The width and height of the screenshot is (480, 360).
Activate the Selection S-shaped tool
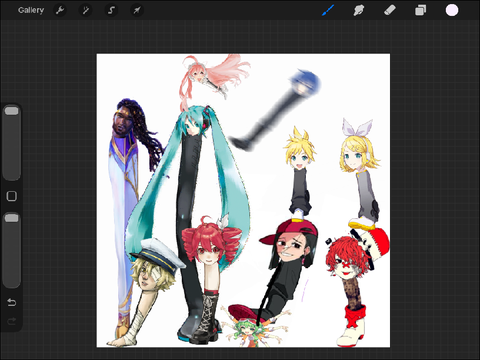(x=111, y=10)
